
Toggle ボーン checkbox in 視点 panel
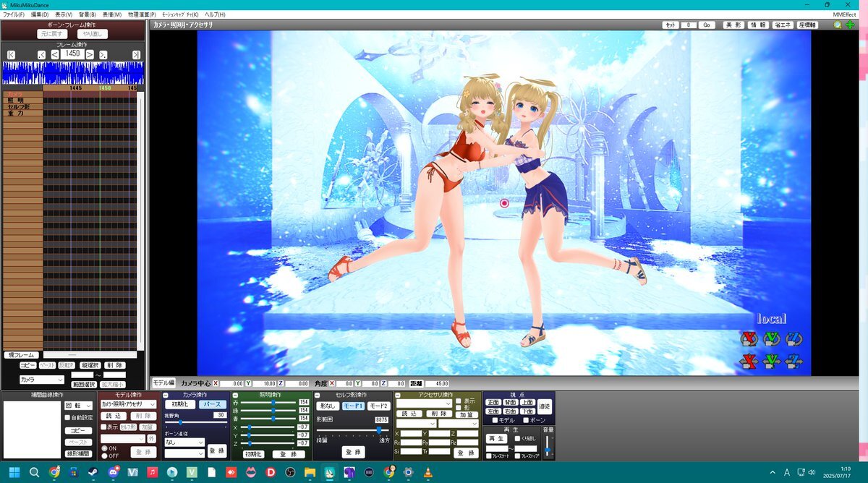tap(525, 420)
